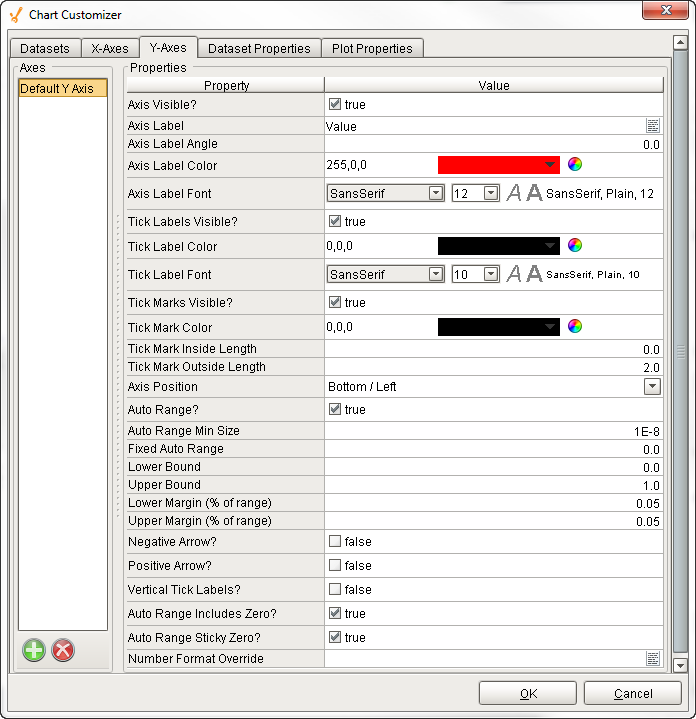Uncheck the Axis Visible? checkbox
The image size is (696, 719).
pyautogui.click(x=335, y=104)
